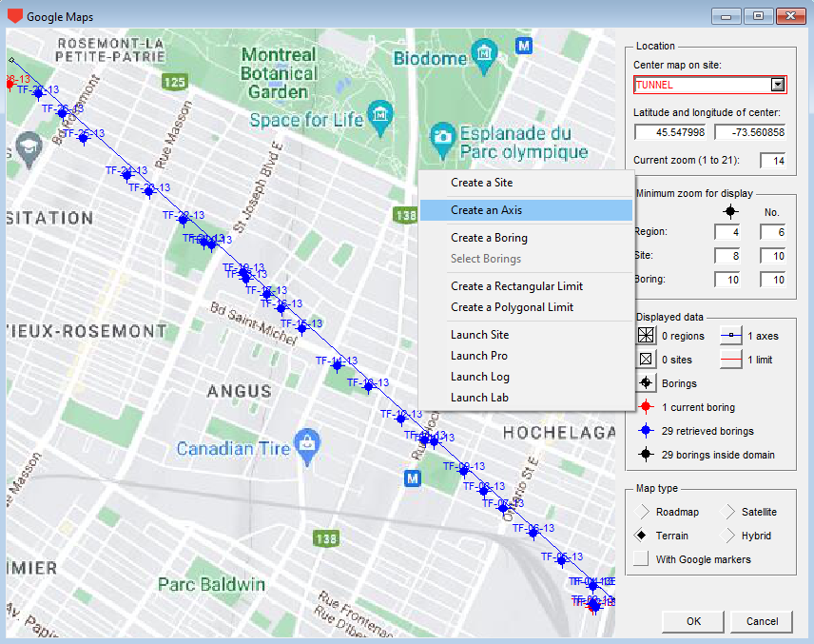The height and width of the screenshot is (644, 814).
Task: Click the Region symbol minimum zoom field
Action: 727,232
